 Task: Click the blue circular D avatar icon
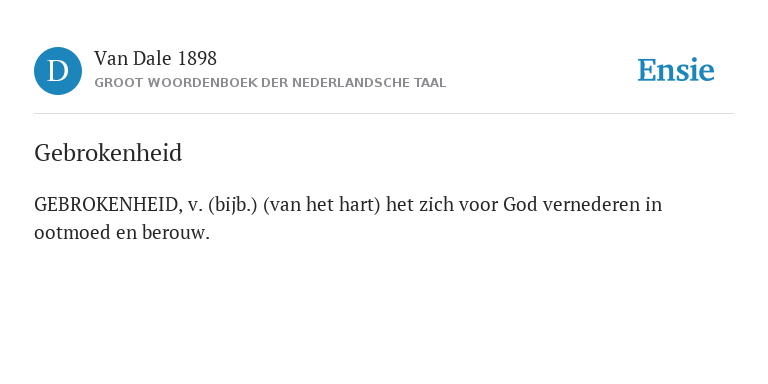(x=58, y=71)
